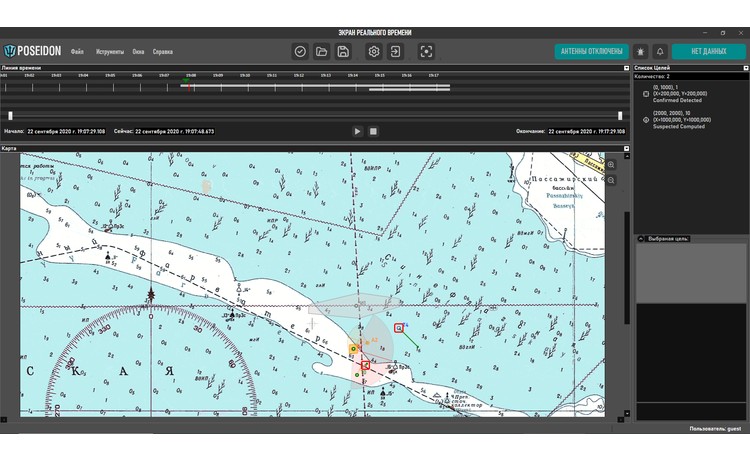Collapse the Линия времени panel arrow
Screen dimensions: 750x460
point(627,67)
